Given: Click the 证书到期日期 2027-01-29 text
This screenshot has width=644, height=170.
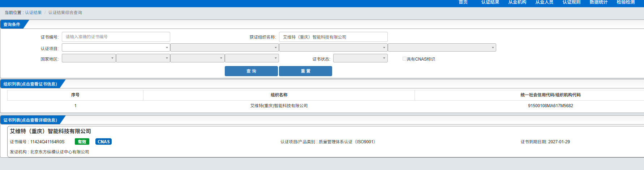Looking at the screenshot, I should [545, 142].
